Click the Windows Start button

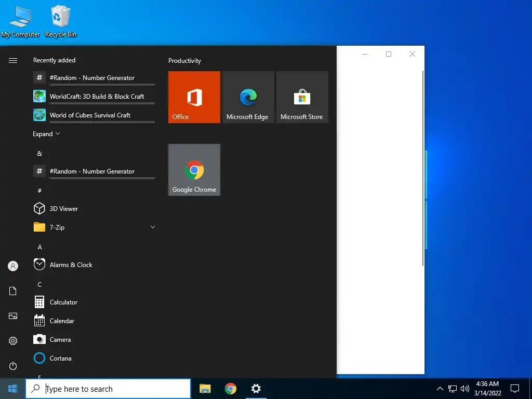12,389
